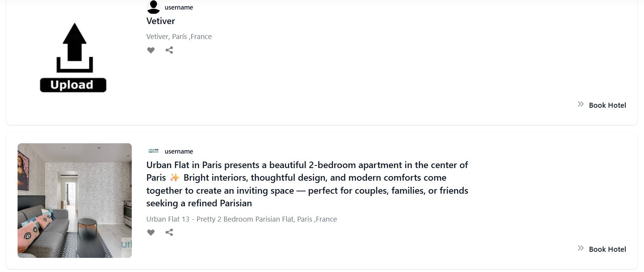Select the username on the Urban Flat post
The image size is (644, 272).
tap(178, 151)
